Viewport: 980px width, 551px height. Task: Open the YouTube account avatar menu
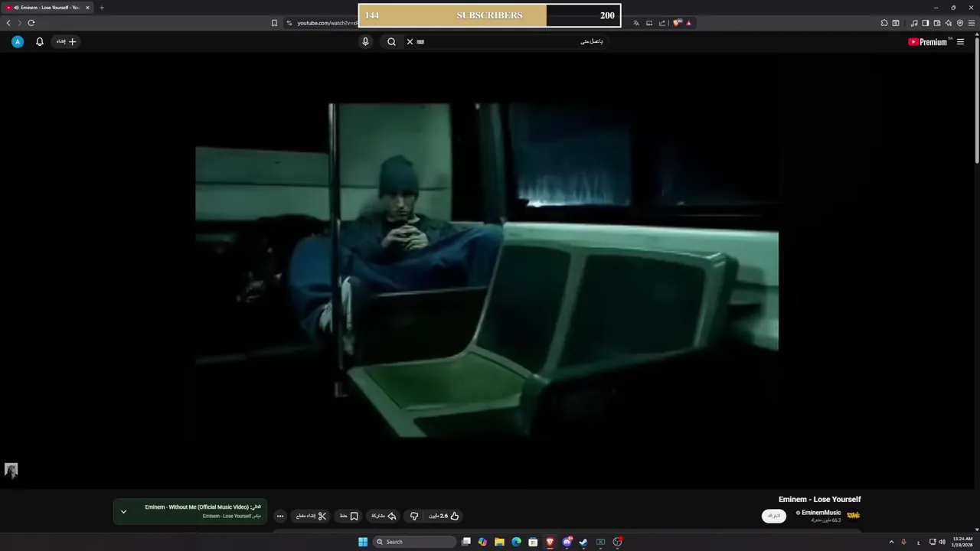18,41
